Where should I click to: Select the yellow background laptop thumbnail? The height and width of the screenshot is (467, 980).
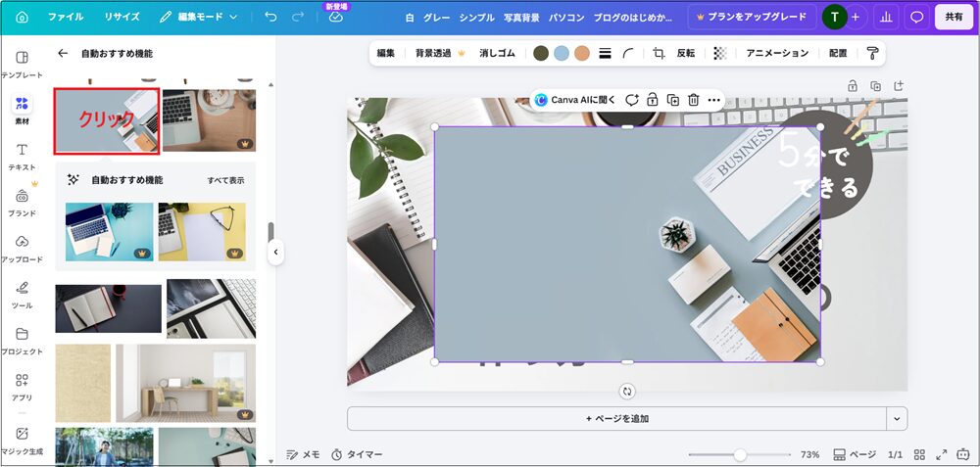pyautogui.click(x=202, y=232)
